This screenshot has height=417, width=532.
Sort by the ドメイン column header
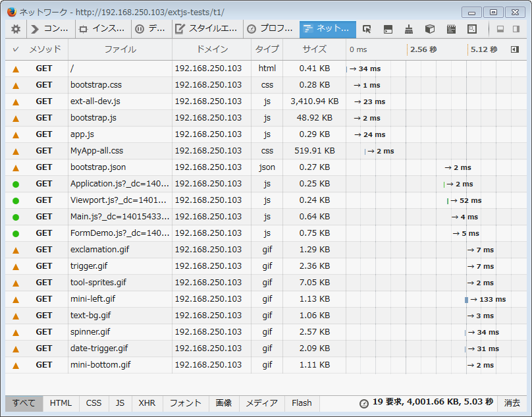[212, 49]
